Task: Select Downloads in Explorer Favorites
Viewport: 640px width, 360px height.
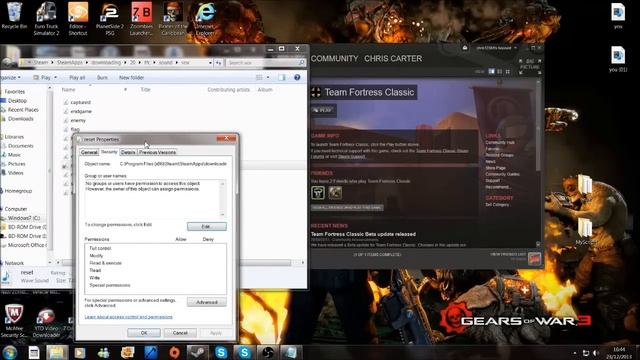Action: point(20,119)
